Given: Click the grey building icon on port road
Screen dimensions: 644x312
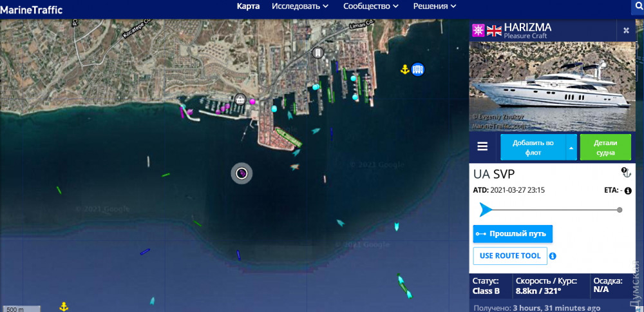Looking at the screenshot, I should (x=317, y=53).
